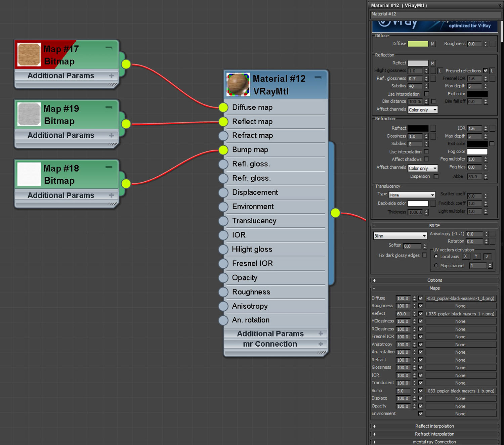This screenshot has width=504, height=445.
Task: Click the Material #12 sphere preview thumbnail
Action: click(x=238, y=84)
